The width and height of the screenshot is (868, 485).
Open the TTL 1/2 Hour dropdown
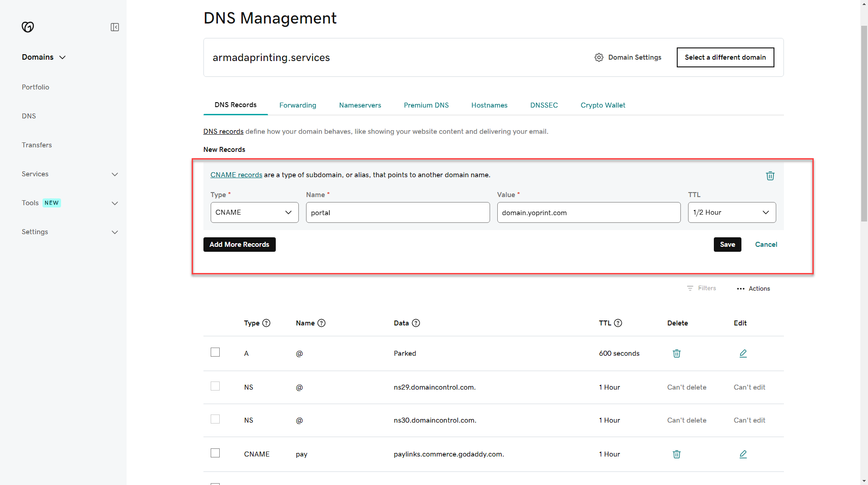pyautogui.click(x=732, y=212)
